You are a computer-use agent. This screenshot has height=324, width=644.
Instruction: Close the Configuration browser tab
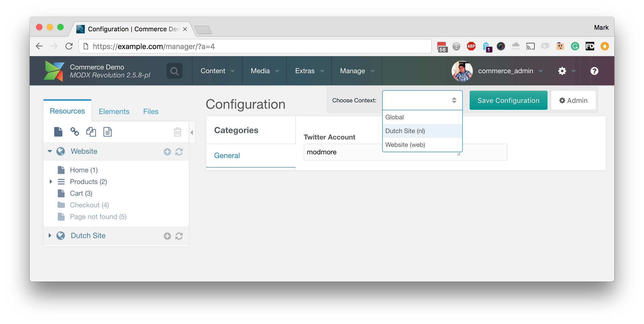pos(185,29)
